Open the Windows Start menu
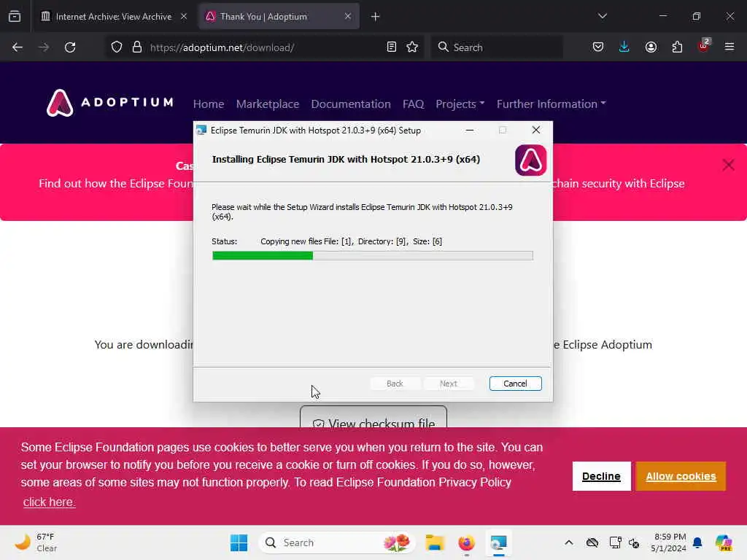The width and height of the screenshot is (747, 560). (239, 542)
